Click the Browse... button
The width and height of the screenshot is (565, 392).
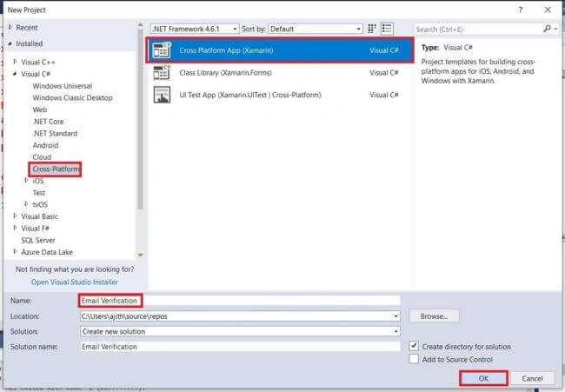(x=435, y=316)
